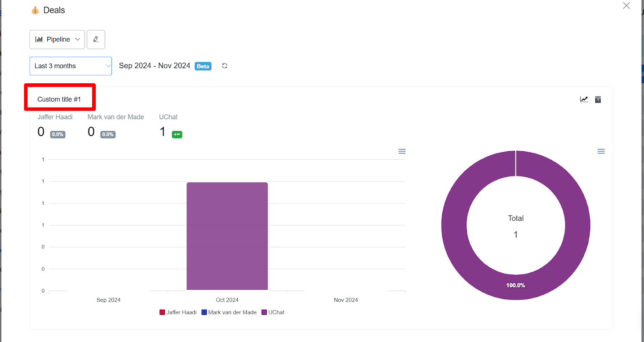
Task: Click the Mark van der Made stat label
Action: [x=116, y=117]
